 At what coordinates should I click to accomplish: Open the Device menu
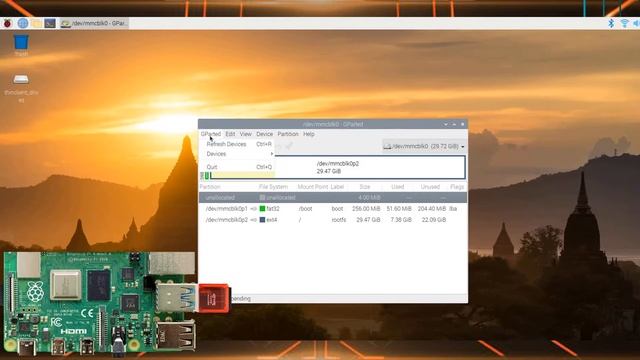(264, 134)
